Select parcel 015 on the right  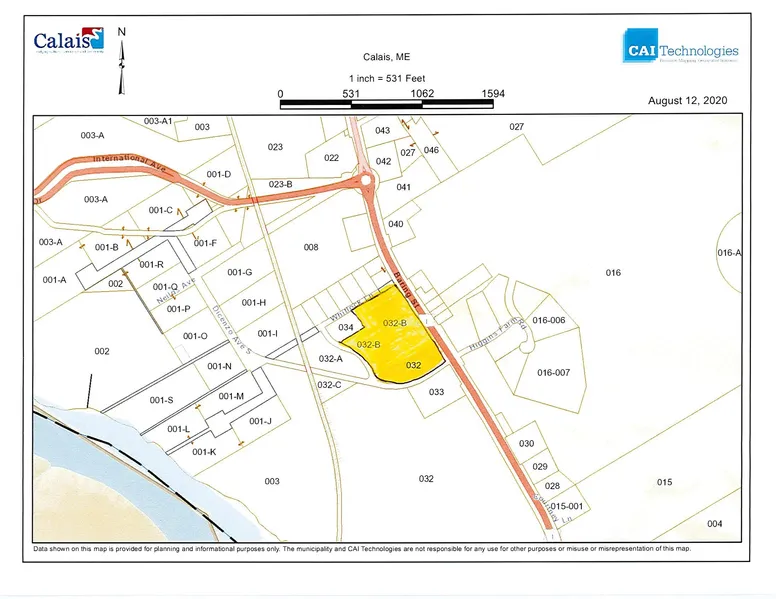pyautogui.click(x=664, y=483)
